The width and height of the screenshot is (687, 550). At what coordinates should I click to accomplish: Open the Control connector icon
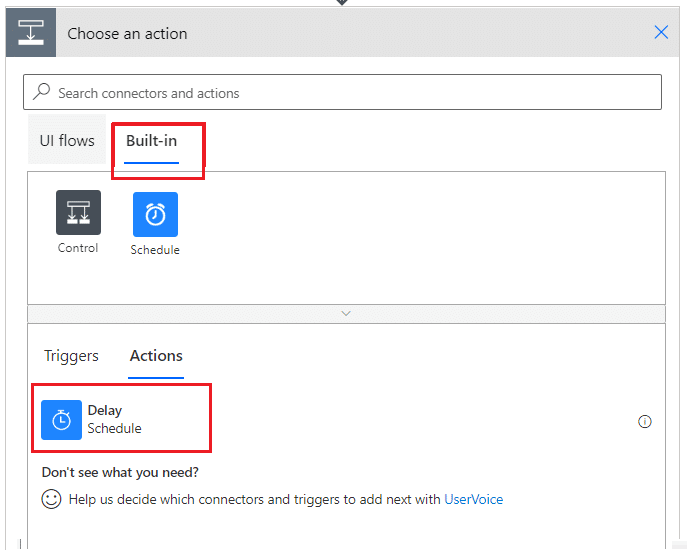click(x=78, y=212)
